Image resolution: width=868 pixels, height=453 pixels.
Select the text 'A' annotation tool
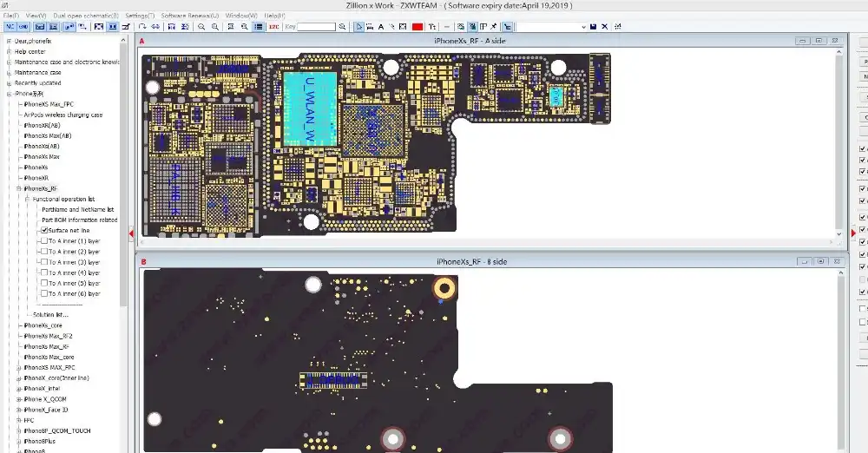(x=381, y=27)
